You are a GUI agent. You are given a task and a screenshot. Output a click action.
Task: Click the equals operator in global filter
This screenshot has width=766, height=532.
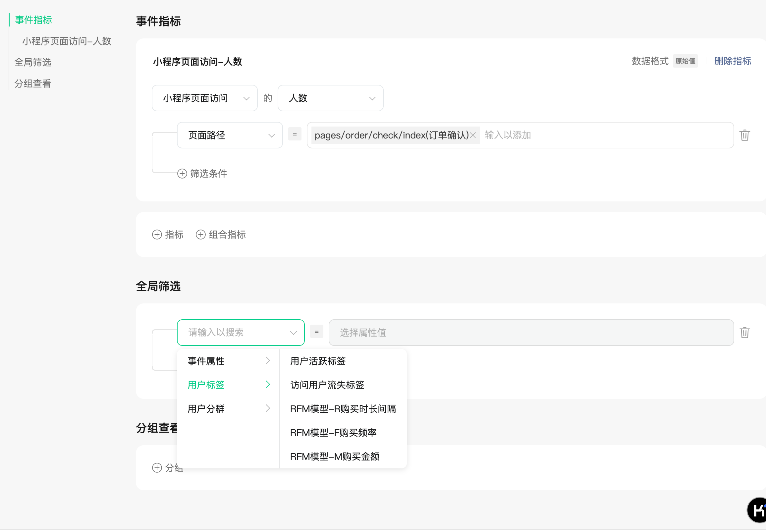coord(316,332)
